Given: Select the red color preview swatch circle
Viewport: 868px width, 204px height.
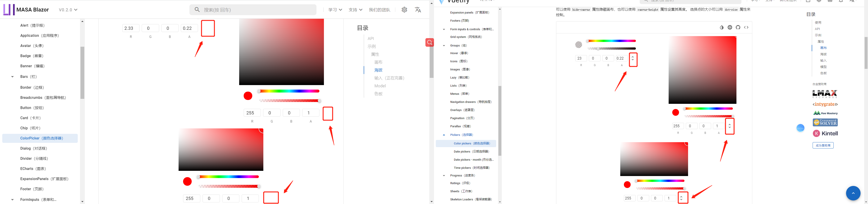Looking at the screenshot, I should [x=248, y=96].
